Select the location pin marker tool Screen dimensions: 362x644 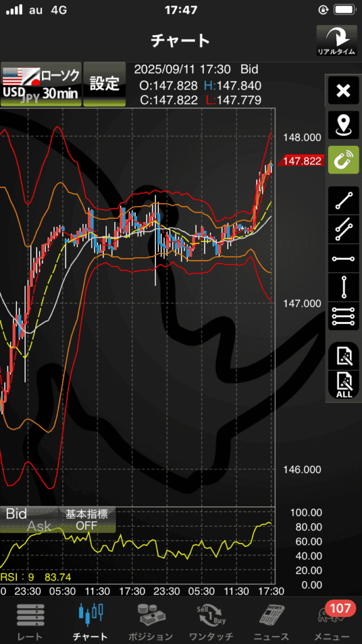(x=343, y=125)
